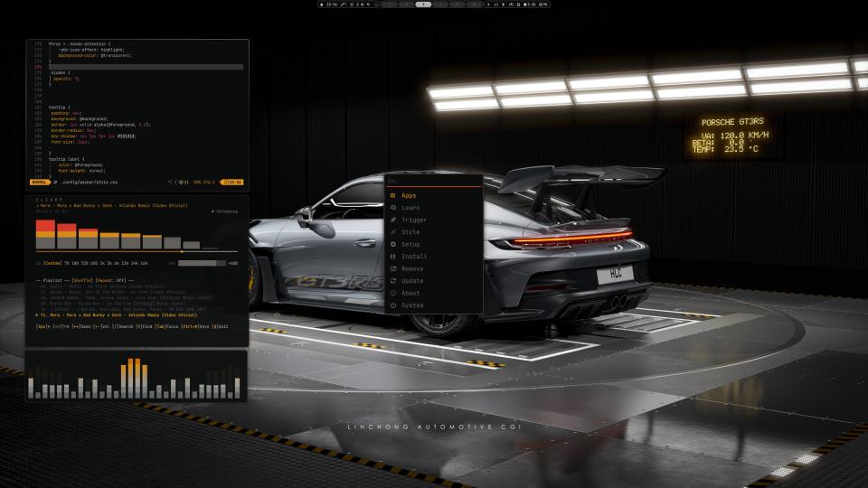Click the Install icon in the menu
This screenshot has height=488, width=868.
pos(392,257)
